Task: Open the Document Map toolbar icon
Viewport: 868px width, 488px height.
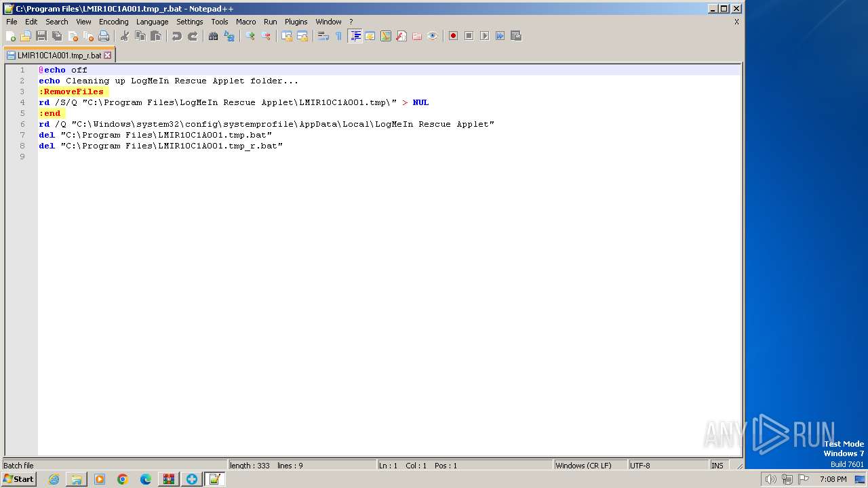Action: [386, 36]
